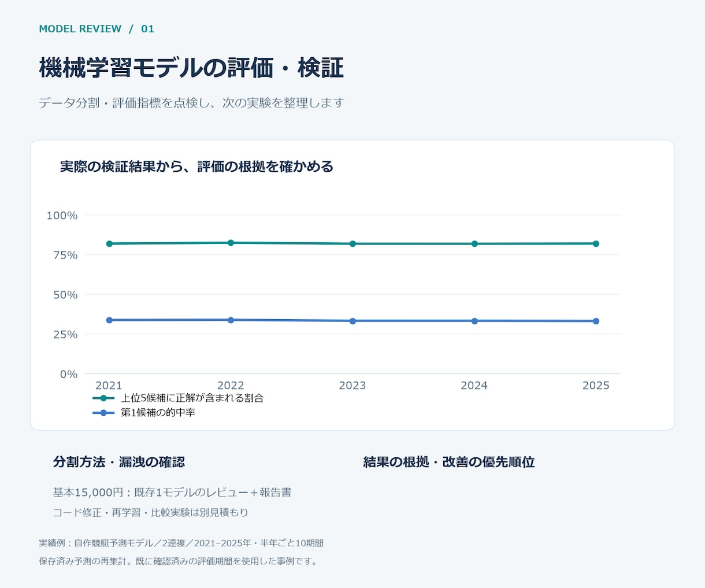Image resolution: width=705 pixels, height=588 pixels.
Task: Click the subtitle starting with データ分割・評価指標
Action: tap(191, 103)
